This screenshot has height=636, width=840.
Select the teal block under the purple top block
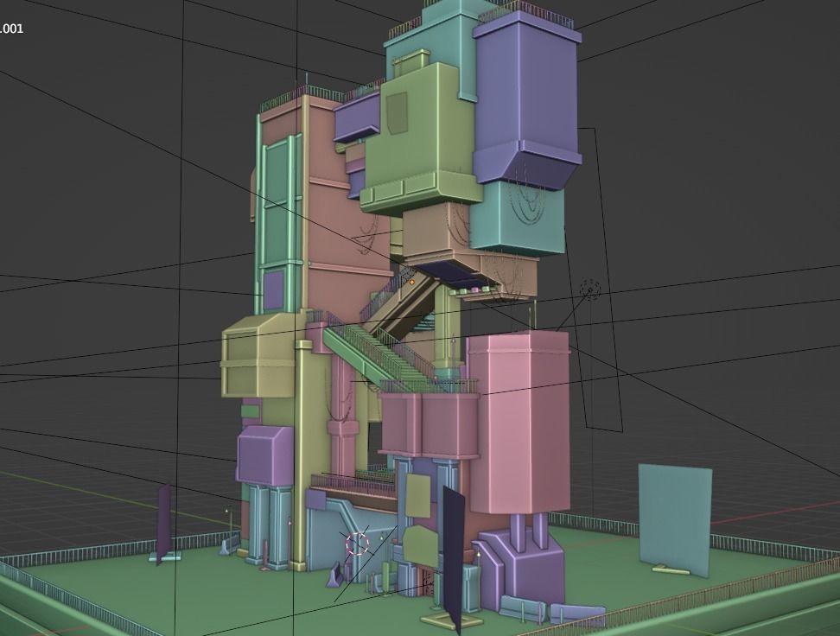[x=517, y=217]
